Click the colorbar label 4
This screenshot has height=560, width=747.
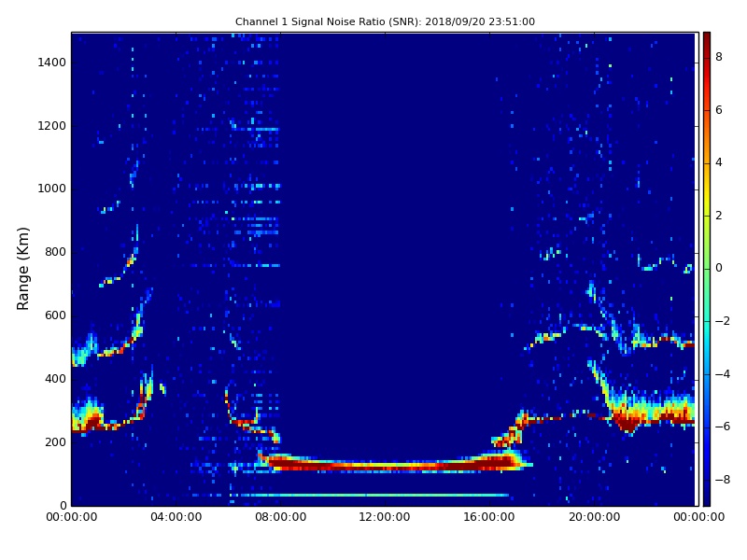pos(719,162)
